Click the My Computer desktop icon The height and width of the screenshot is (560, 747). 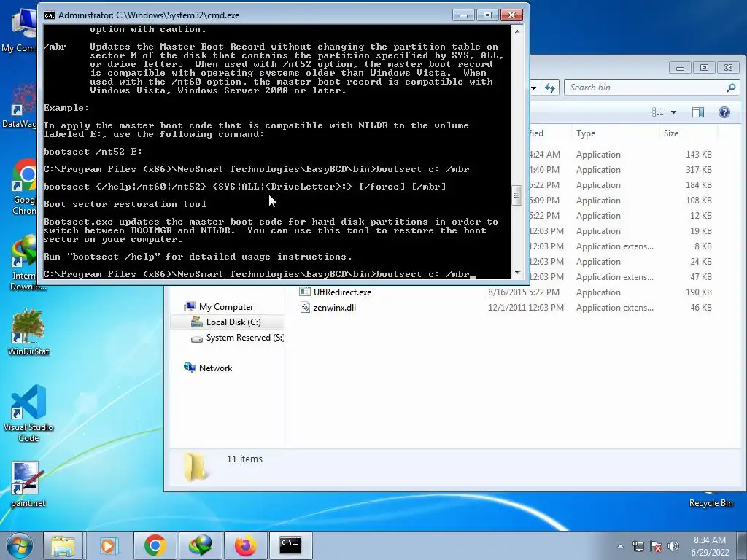[x=19, y=31]
